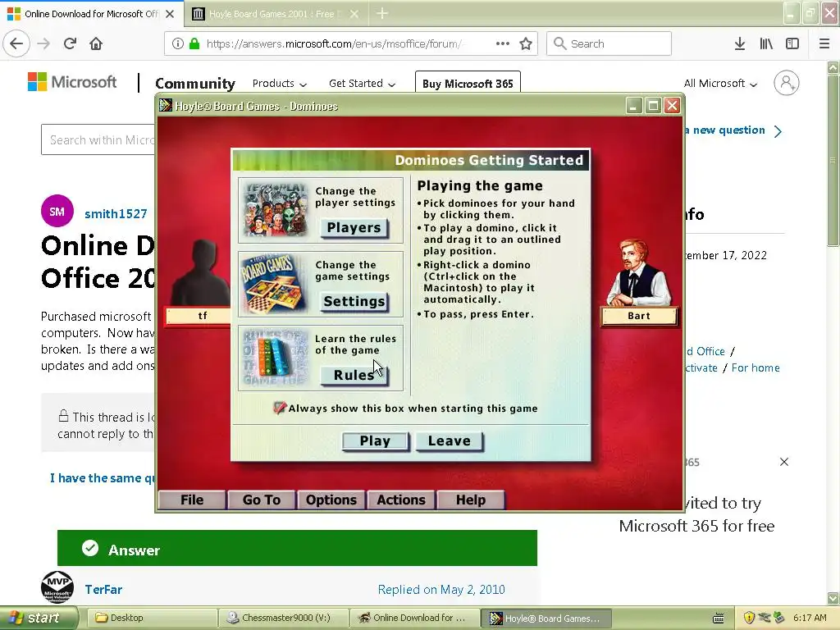Image resolution: width=840 pixels, height=630 pixels.
Task: Open the Go To menu
Action: [x=262, y=500]
